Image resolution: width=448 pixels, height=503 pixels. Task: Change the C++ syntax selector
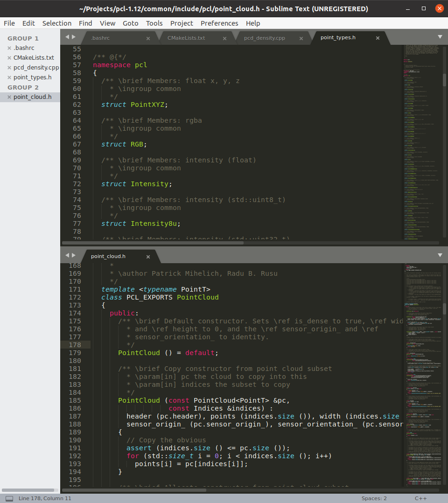(x=420, y=498)
